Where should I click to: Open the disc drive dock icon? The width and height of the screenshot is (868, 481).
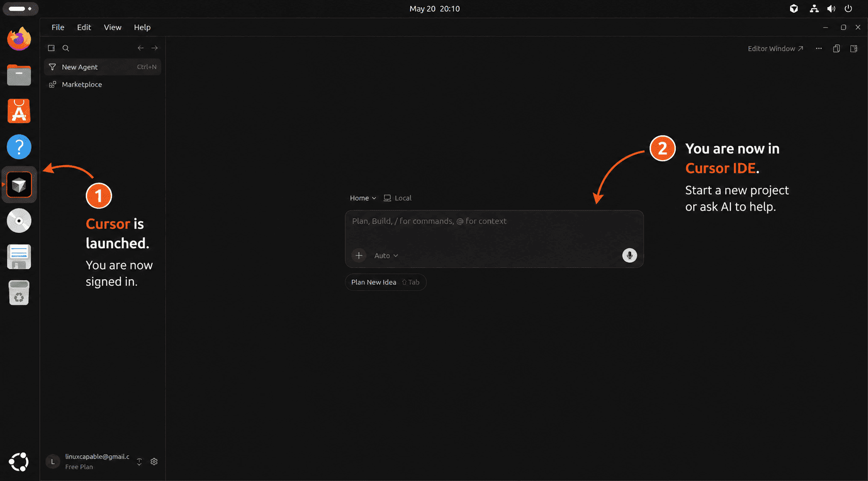[19, 221]
